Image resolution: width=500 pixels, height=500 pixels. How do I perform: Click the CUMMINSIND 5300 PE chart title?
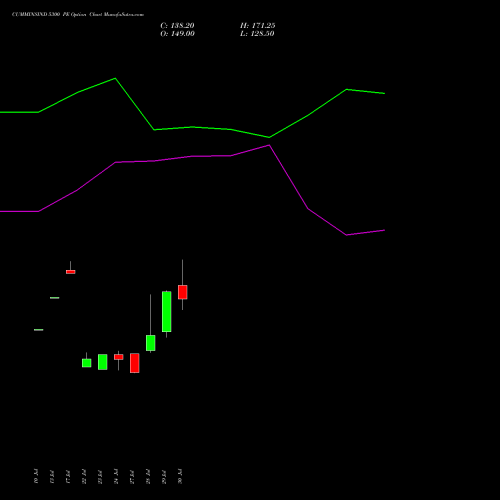click(78, 15)
